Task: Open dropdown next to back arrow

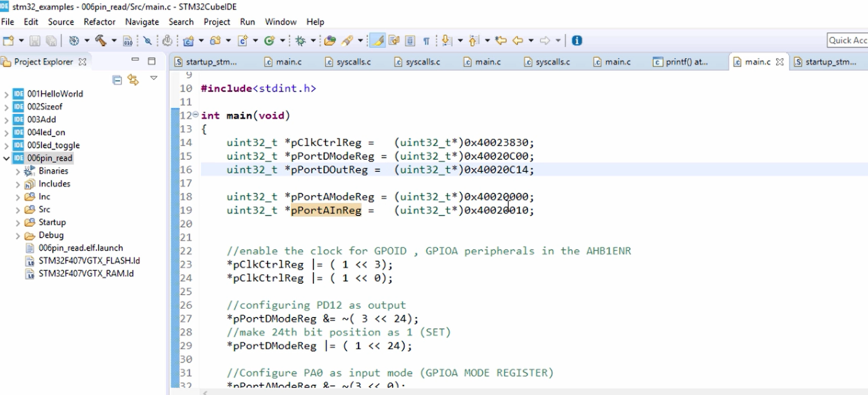Action: tap(531, 41)
